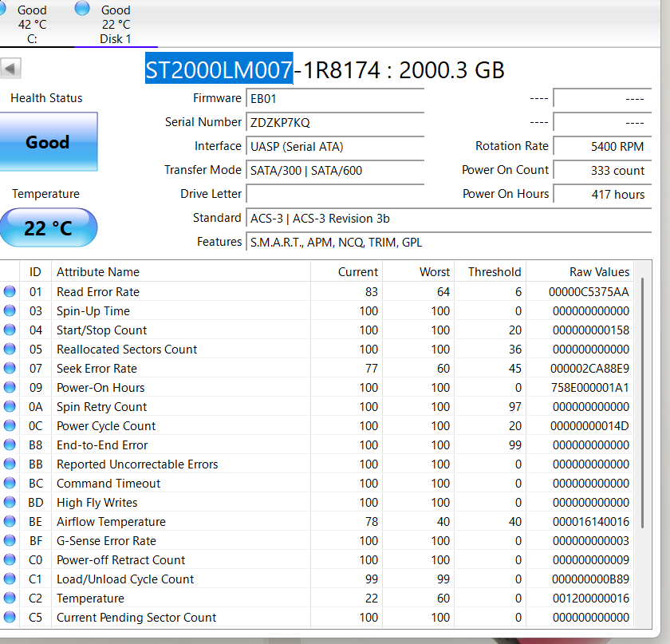Click the Interface field UASP (Serial ATA)

pyautogui.click(x=335, y=146)
